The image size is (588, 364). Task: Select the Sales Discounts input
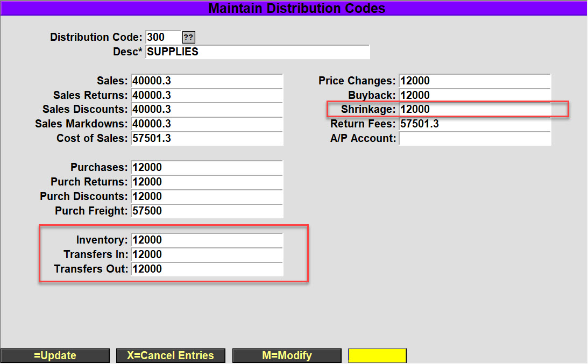tap(207, 110)
